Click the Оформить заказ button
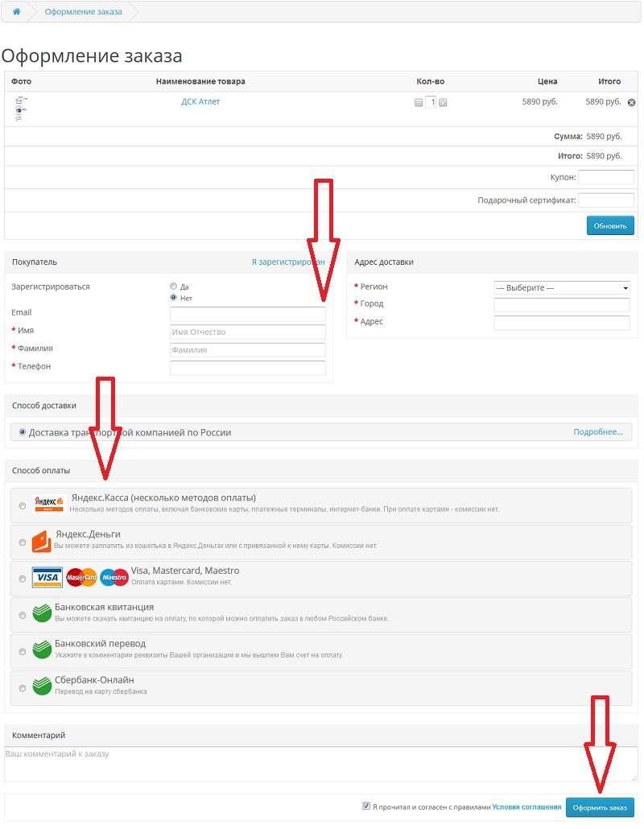 (x=600, y=807)
